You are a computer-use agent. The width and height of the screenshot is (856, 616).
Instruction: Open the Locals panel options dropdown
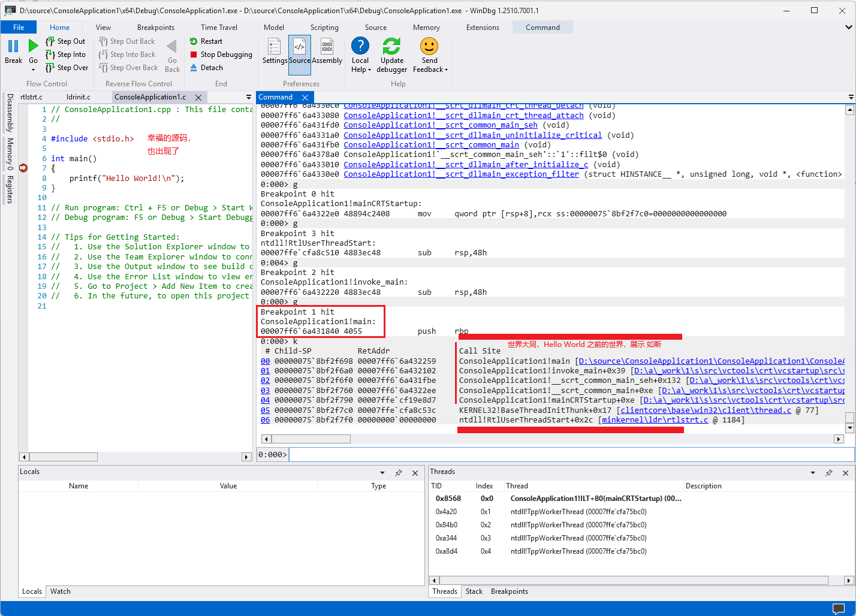pyautogui.click(x=382, y=473)
